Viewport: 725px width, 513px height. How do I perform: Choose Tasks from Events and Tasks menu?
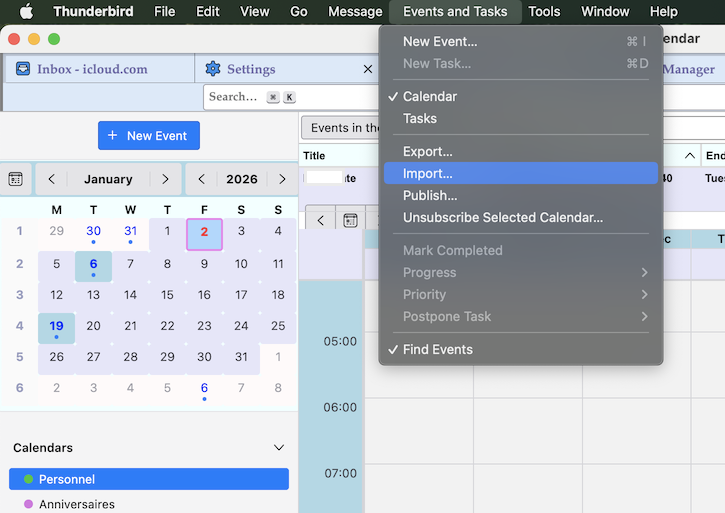pyautogui.click(x=521, y=118)
